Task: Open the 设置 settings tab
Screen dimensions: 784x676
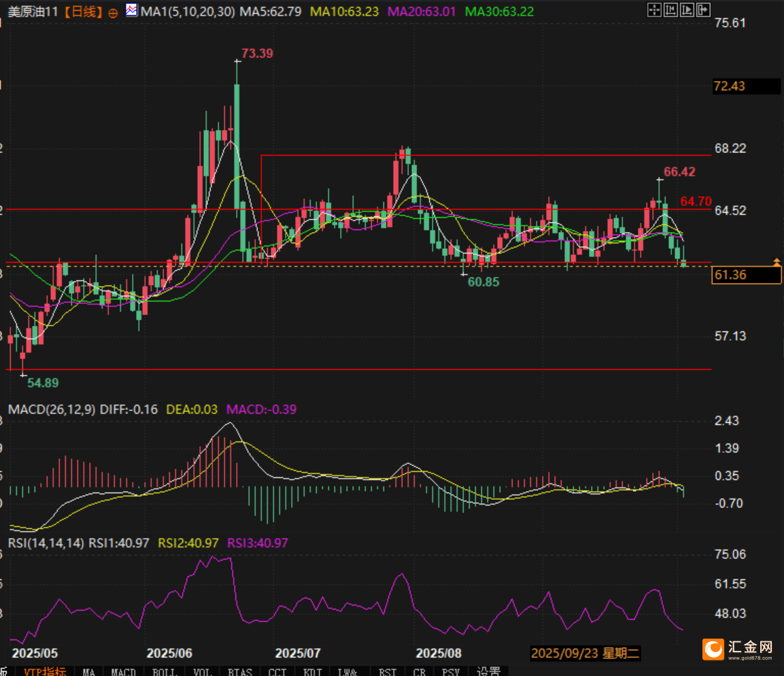Action: coord(488,671)
